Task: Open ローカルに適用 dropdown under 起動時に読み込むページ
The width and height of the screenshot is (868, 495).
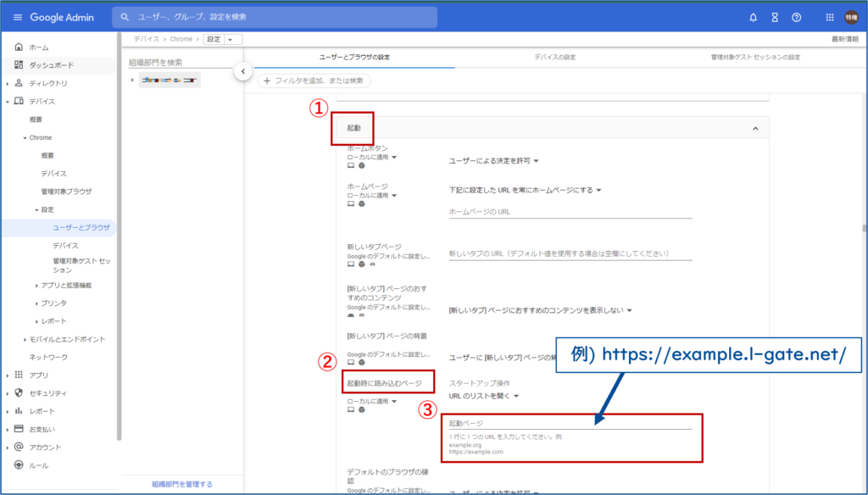Action: [372, 401]
